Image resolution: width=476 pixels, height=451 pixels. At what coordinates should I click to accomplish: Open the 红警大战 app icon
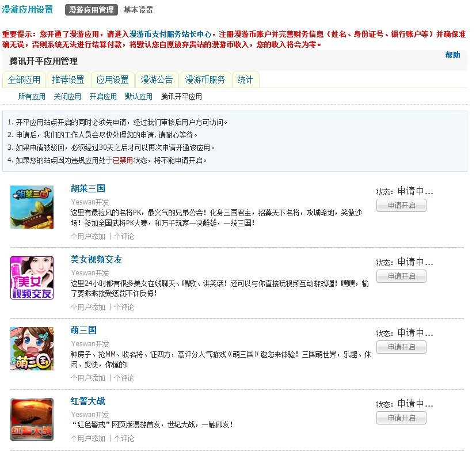click(x=32, y=419)
